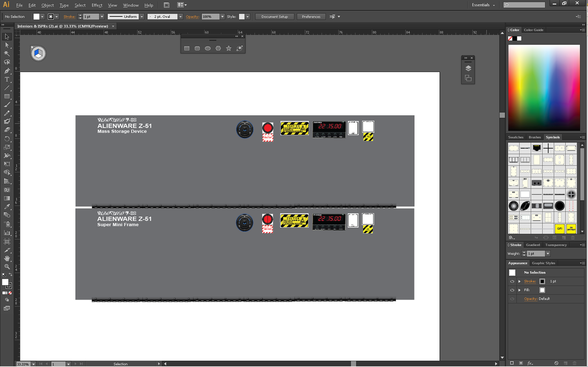
Task: Open the 33.33% zoom level dropdown
Action: pos(33,364)
